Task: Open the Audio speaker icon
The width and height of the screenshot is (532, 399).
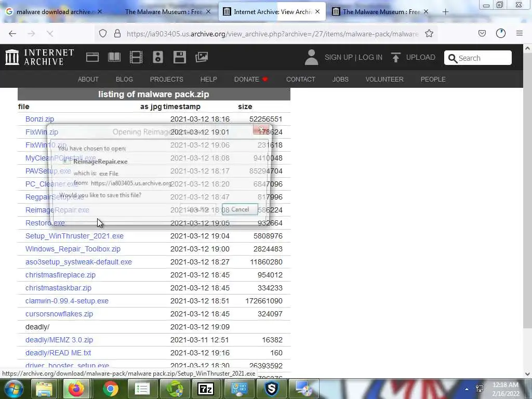Action: [158, 57]
